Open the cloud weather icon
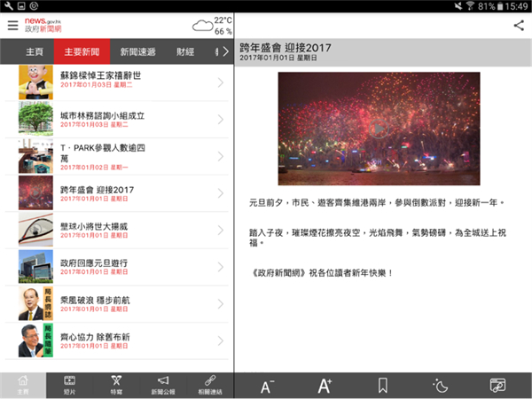The height and width of the screenshot is (399, 532). point(202,26)
